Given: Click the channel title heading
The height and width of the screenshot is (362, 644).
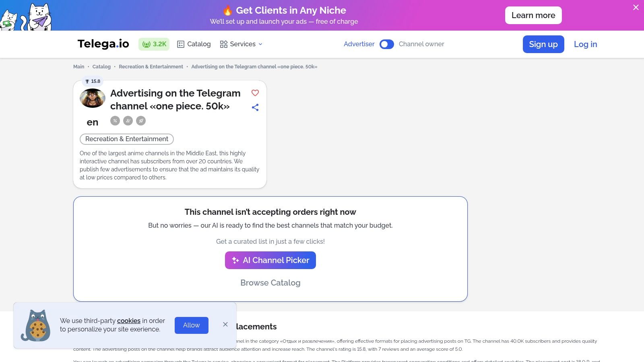Looking at the screenshot, I should (175, 99).
